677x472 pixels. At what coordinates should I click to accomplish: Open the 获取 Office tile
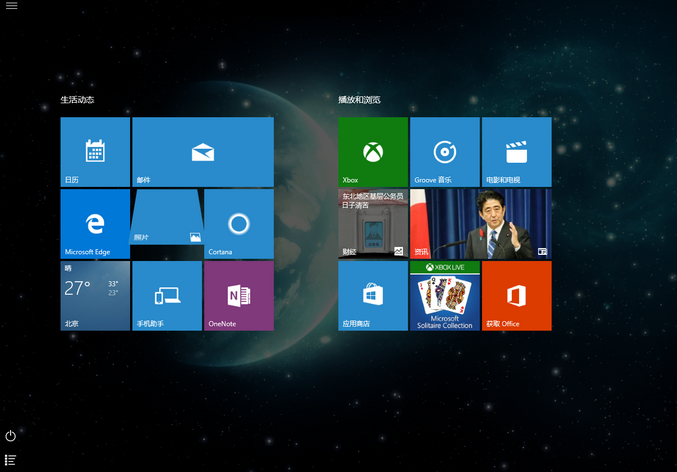pos(517,296)
